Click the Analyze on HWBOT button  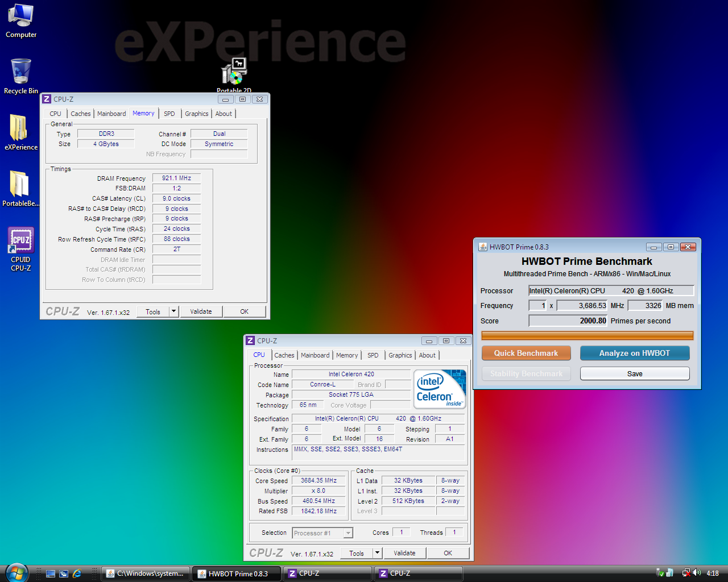point(635,353)
